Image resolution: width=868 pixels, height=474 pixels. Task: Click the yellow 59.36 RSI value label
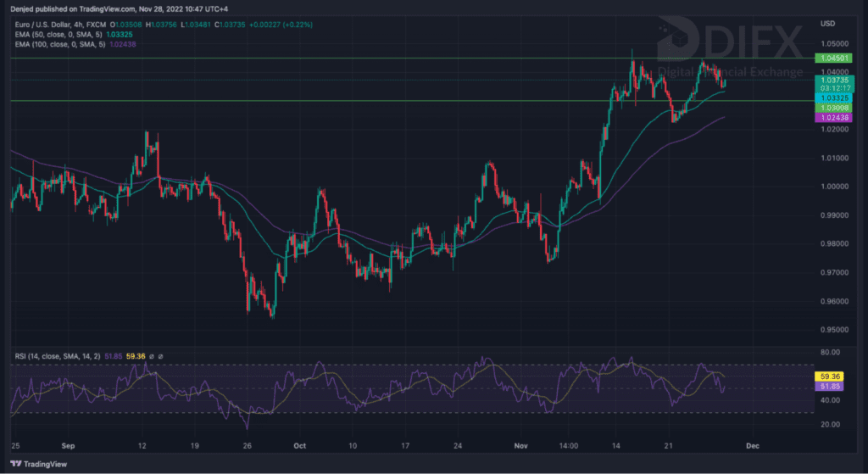click(826, 376)
